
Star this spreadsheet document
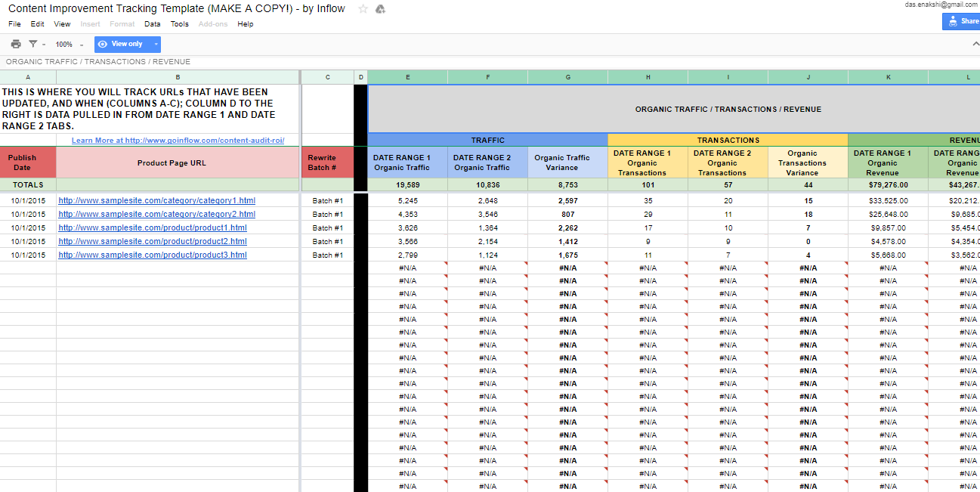point(363,9)
